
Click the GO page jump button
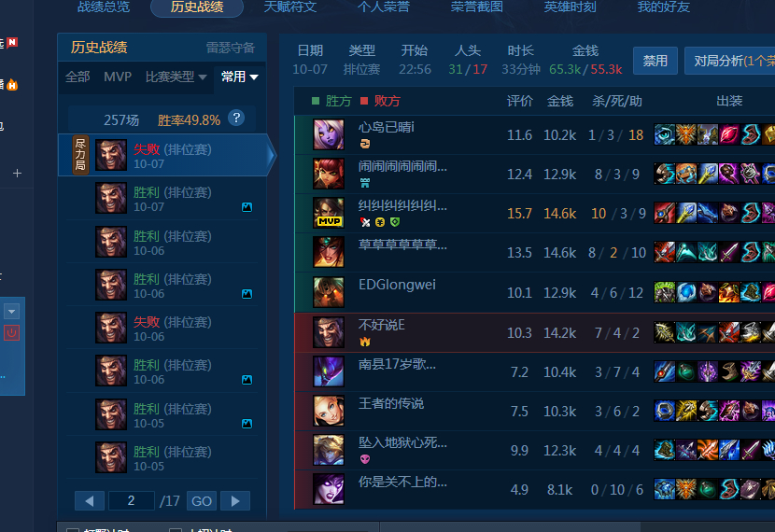(x=202, y=501)
